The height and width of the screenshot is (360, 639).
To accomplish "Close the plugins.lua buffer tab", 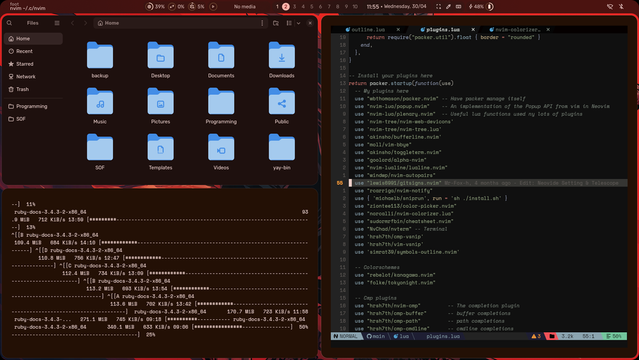I will point(473,30).
